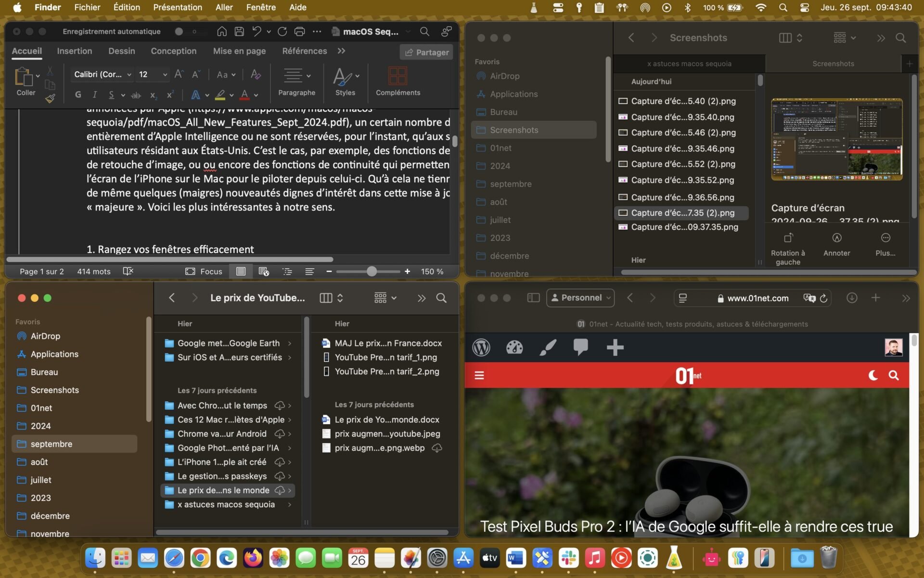Screen dimensions: 924x578
Task: Click the comments bubble icon in the 01net admin bar
Action: tap(580, 347)
